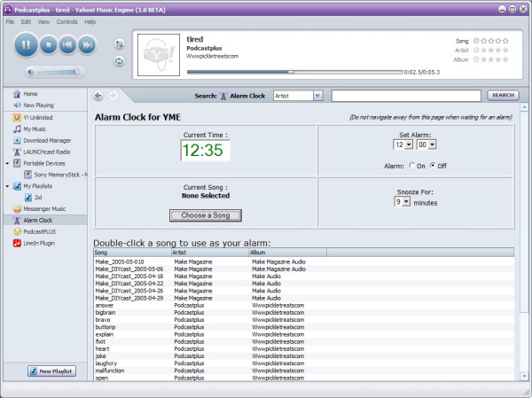Skip to next track
Image resolution: width=532 pixels, height=398 pixels.
87,45
